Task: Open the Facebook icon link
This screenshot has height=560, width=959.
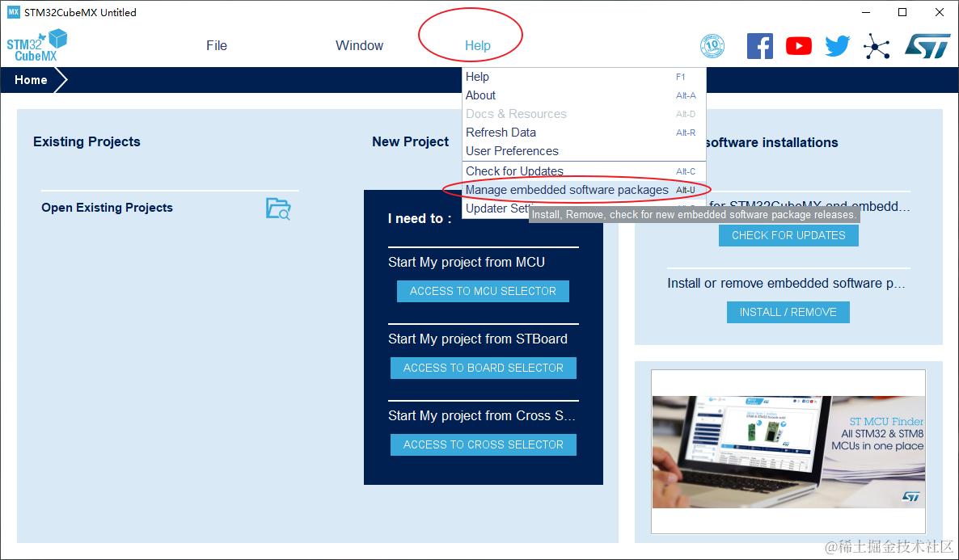Action: click(x=759, y=46)
